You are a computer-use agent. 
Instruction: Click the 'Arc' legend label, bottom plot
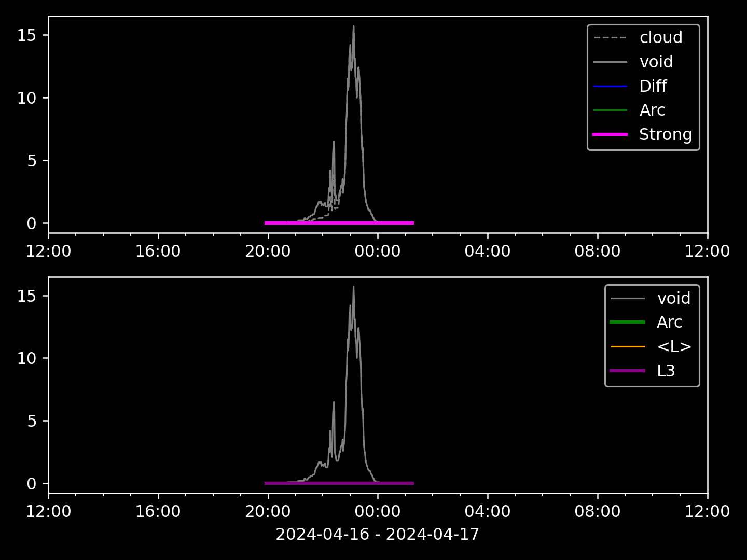tap(669, 322)
